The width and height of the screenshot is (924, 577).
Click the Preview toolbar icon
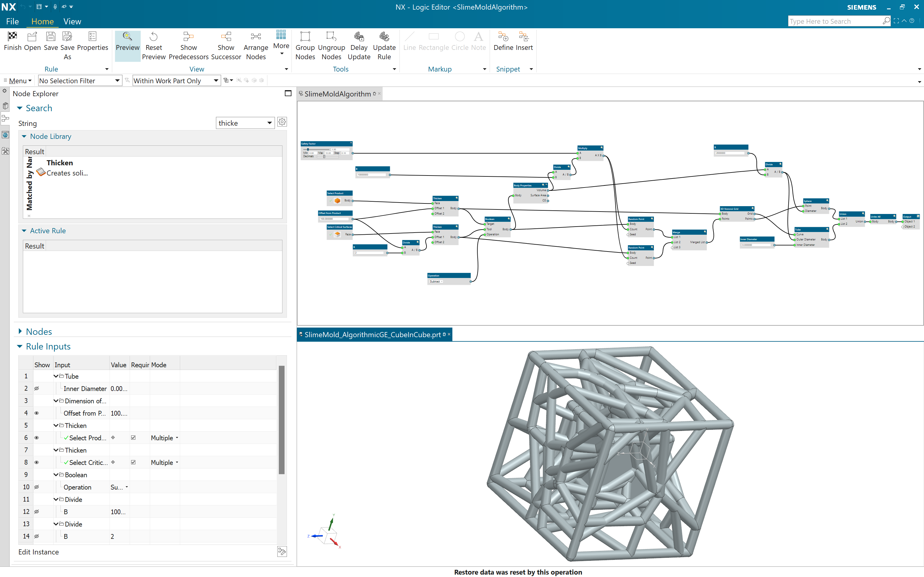[x=128, y=37]
